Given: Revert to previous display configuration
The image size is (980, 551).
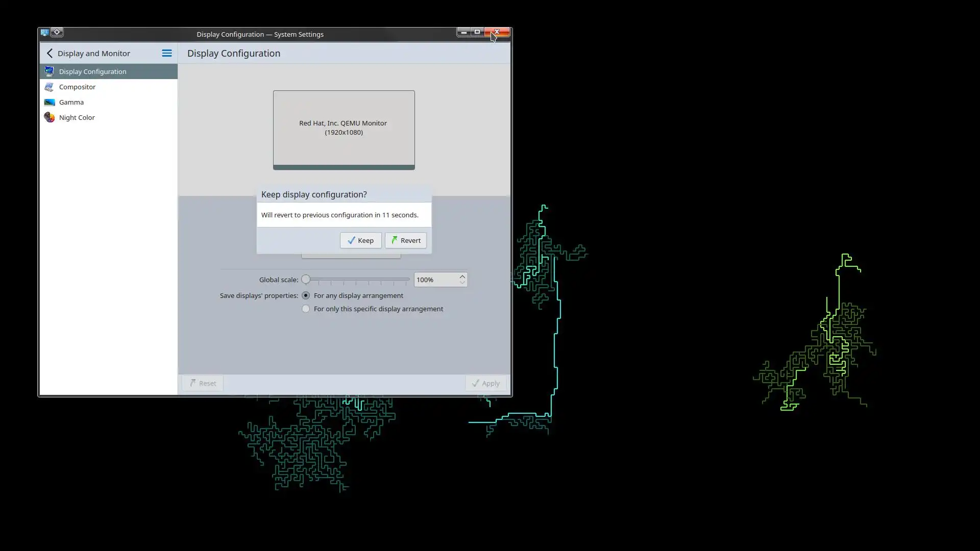Looking at the screenshot, I should click(406, 240).
